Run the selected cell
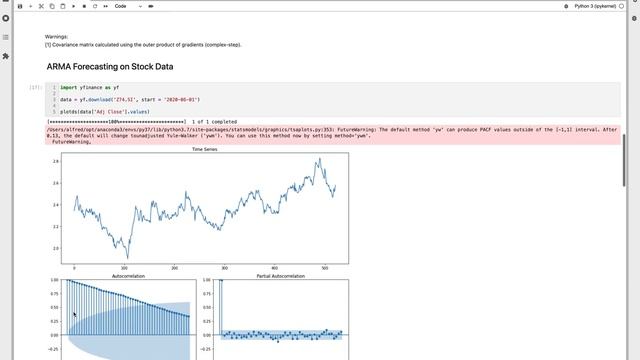This screenshot has width=640, height=360. point(73,6)
